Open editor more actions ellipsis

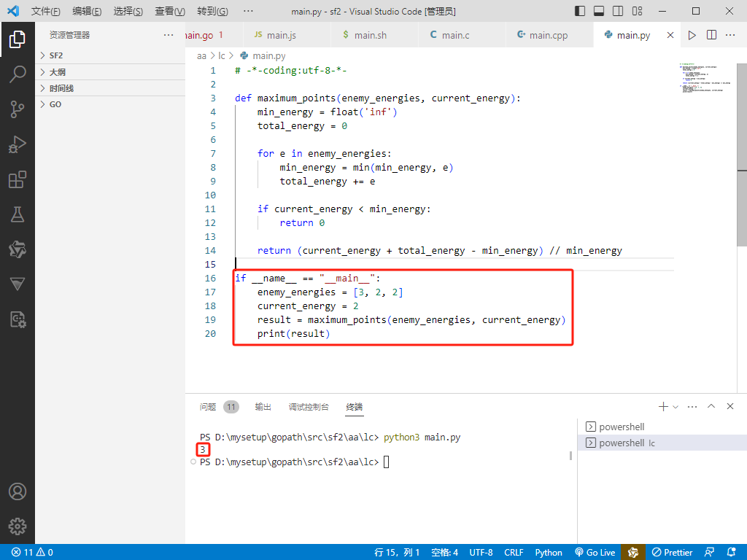pos(730,35)
